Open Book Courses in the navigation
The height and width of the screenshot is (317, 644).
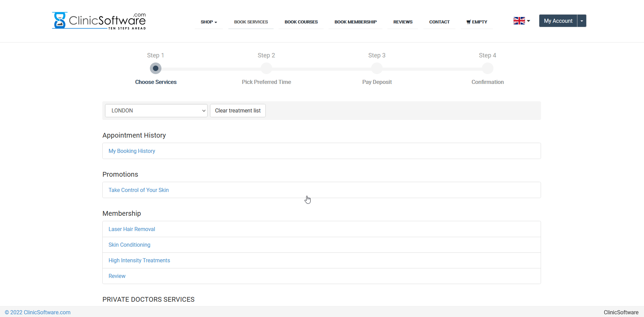pos(301,22)
